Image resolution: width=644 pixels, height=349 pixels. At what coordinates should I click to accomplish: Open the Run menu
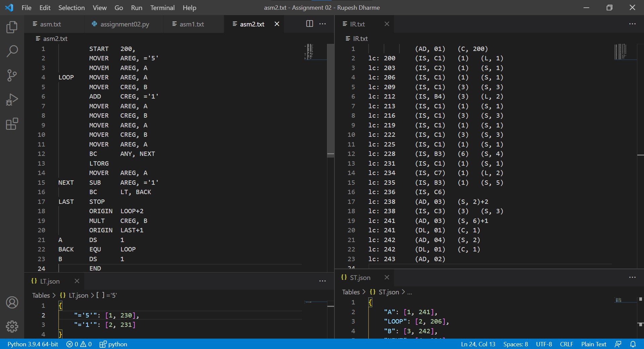[x=137, y=8]
